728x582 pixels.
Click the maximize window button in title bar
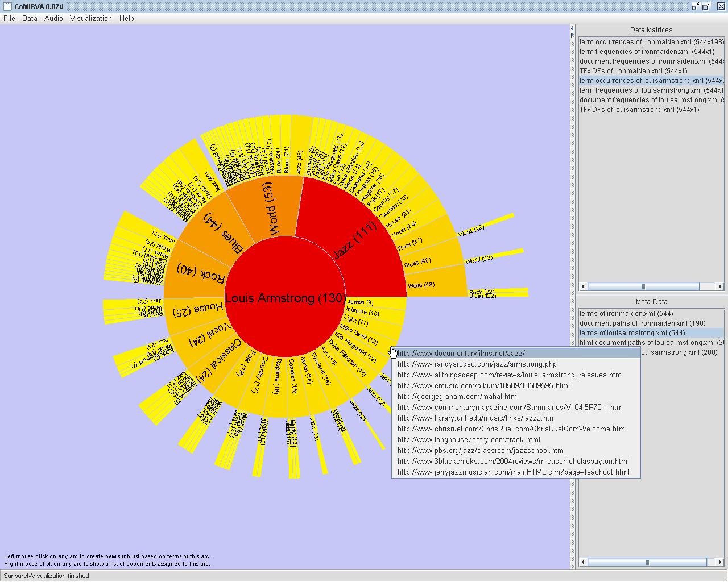click(x=706, y=6)
